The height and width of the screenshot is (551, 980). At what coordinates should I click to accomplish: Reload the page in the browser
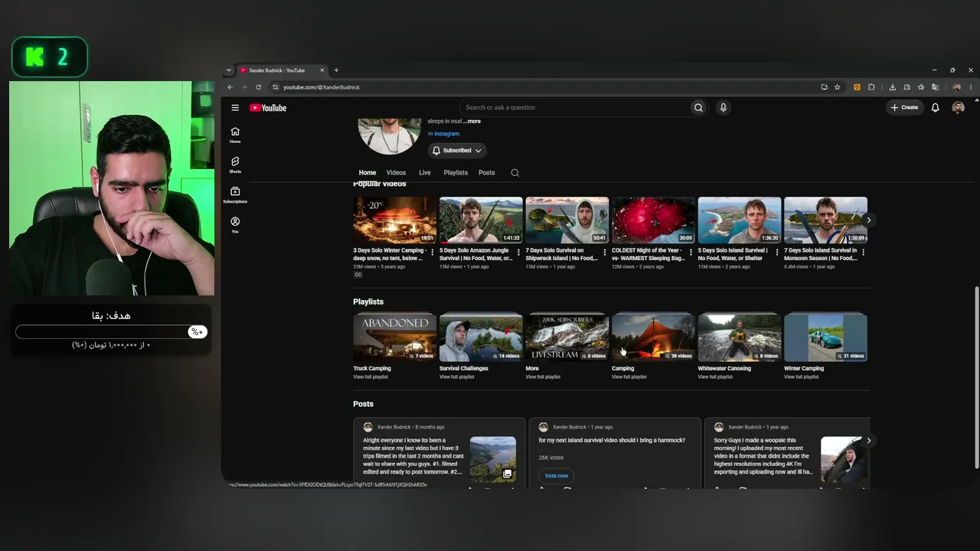[x=259, y=87]
